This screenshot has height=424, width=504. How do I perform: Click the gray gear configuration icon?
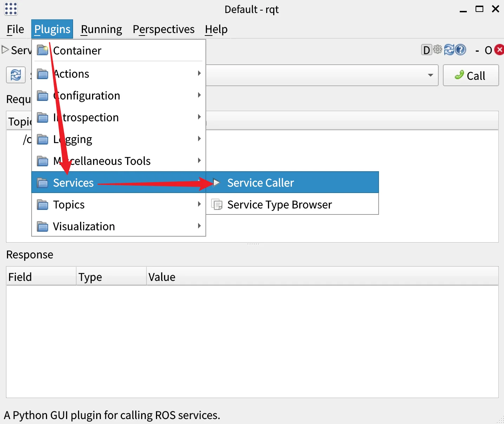point(438,50)
